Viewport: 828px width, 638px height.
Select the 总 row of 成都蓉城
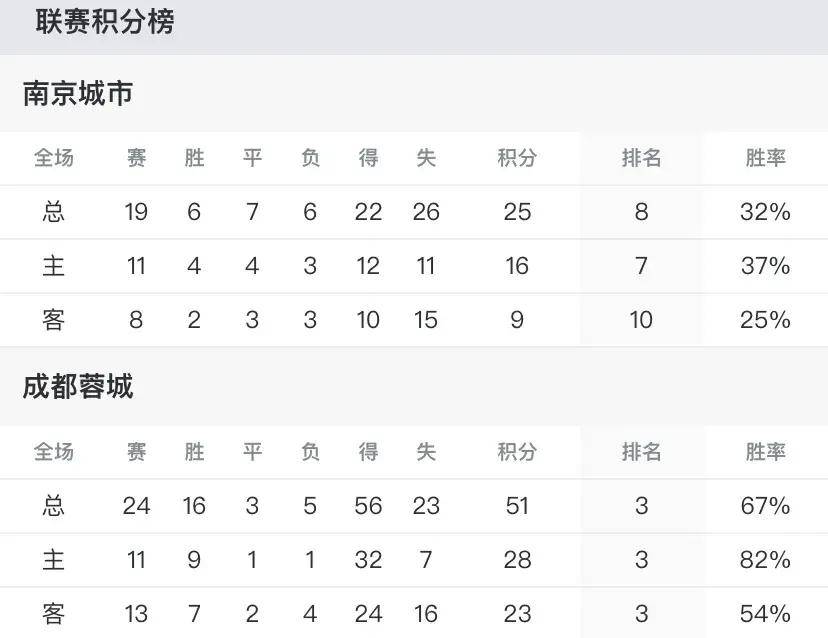(x=414, y=505)
